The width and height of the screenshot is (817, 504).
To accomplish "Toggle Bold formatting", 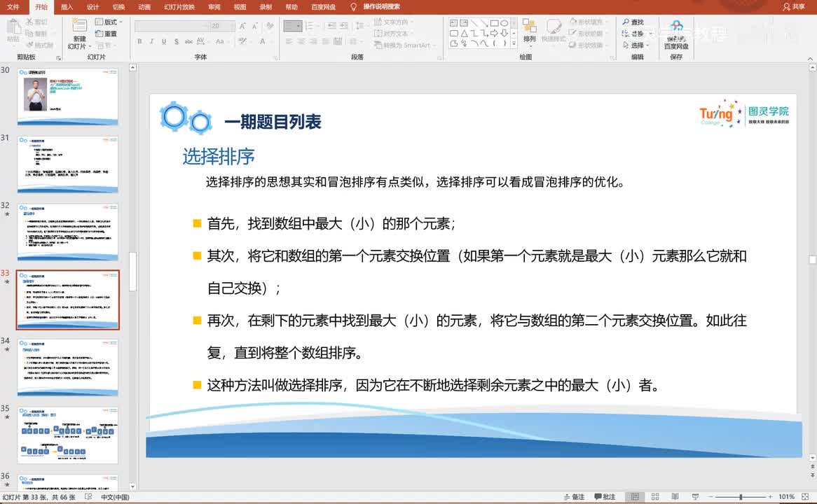I will click(139, 41).
